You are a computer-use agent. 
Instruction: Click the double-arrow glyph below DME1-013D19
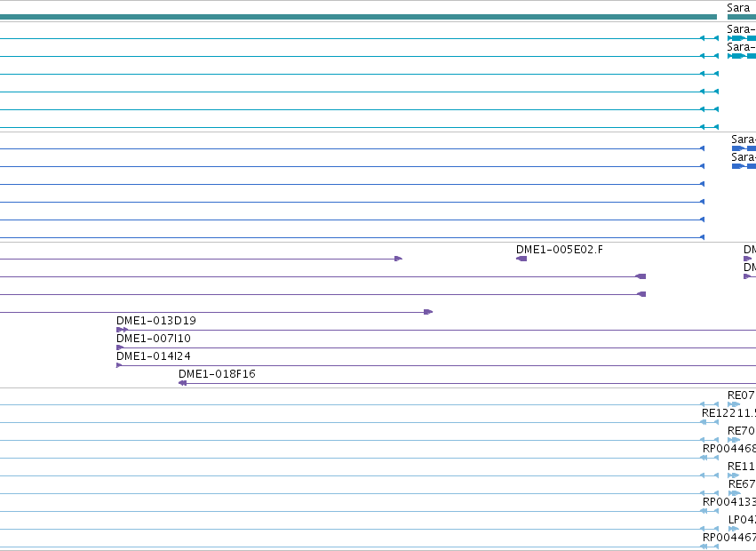pos(122,330)
